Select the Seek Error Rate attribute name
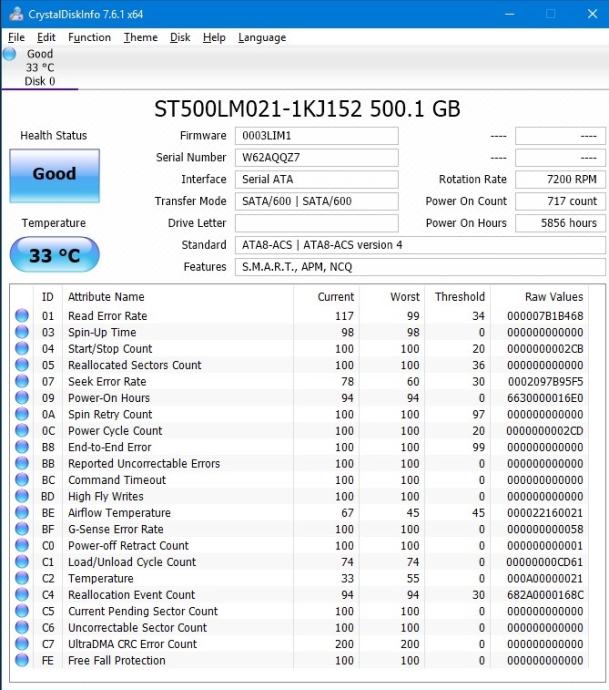The image size is (609, 690). 107,381
